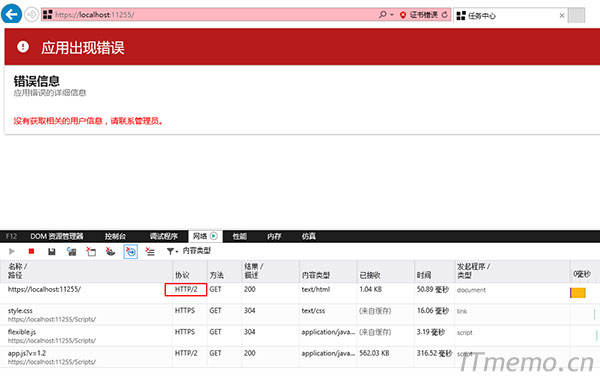Select the 网络 devtools tab

[205, 236]
